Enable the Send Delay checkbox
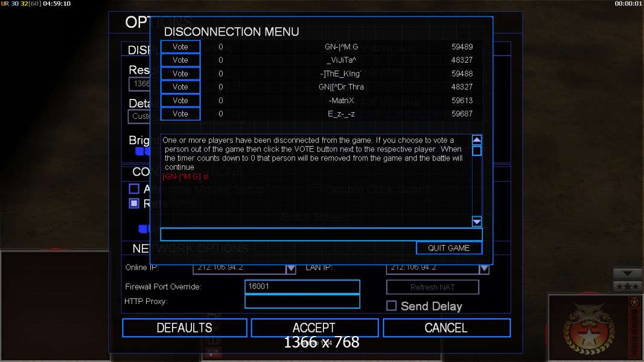The width and height of the screenshot is (644, 362). 391,306
